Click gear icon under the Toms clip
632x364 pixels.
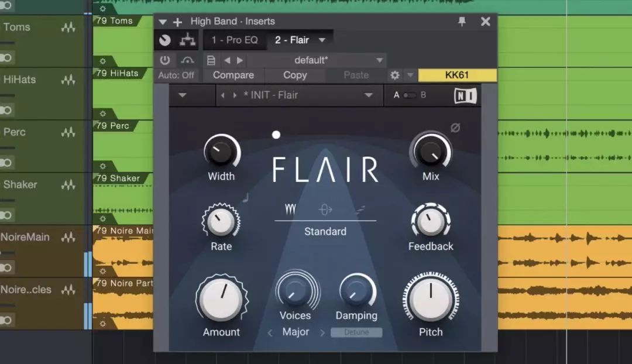[103, 61]
